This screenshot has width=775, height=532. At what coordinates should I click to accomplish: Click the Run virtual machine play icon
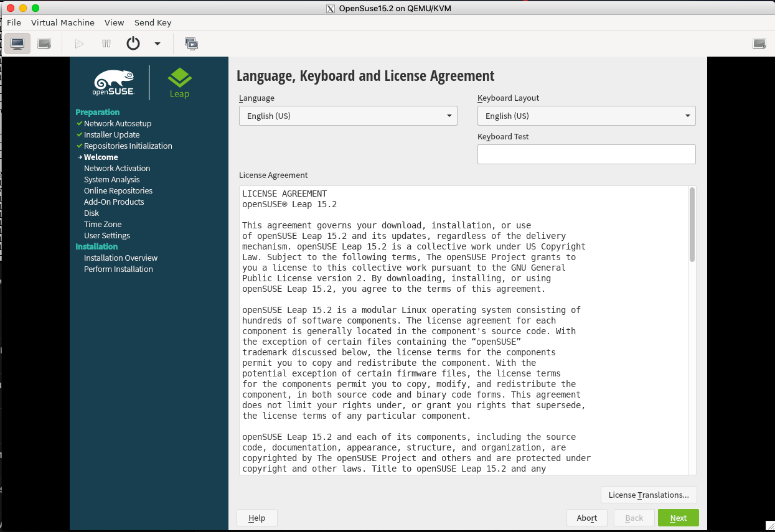pos(79,44)
